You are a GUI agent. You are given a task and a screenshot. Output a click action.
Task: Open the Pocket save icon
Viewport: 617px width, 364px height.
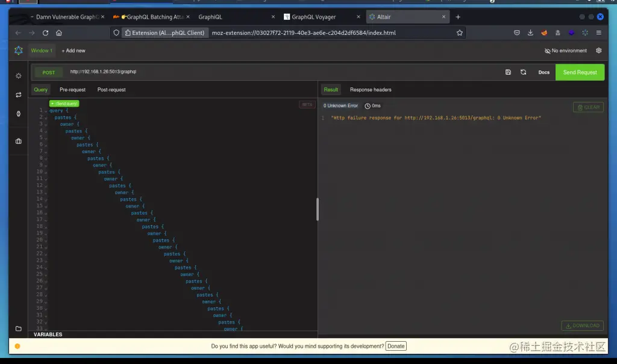coord(516,33)
